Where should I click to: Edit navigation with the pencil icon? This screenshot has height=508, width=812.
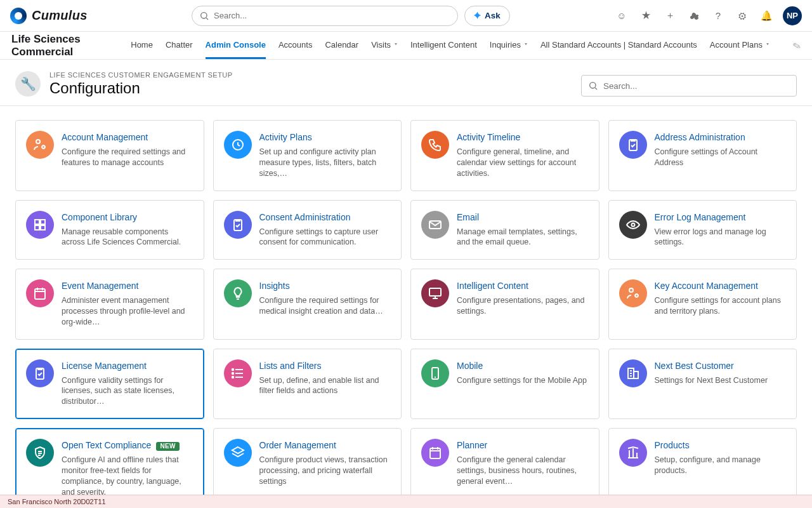(797, 46)
